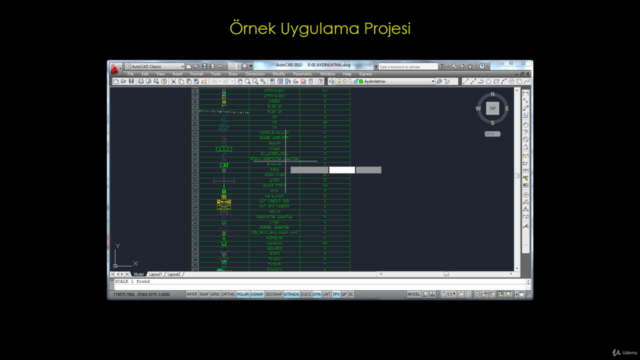The height and width of the screenshot is (360, 640).
Task: Open the AutoCAD Classic workspace dropdown
Action: (155, 67)
